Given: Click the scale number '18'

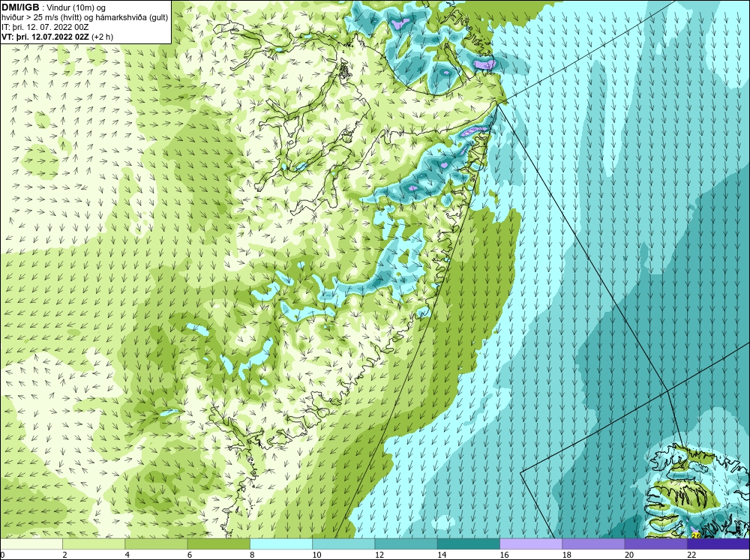Looking at the screenshot, I should tap(567, 555).
